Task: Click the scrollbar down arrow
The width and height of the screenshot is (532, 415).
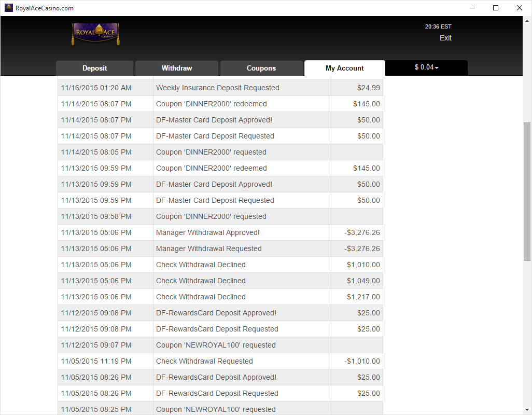Action: 527,410
